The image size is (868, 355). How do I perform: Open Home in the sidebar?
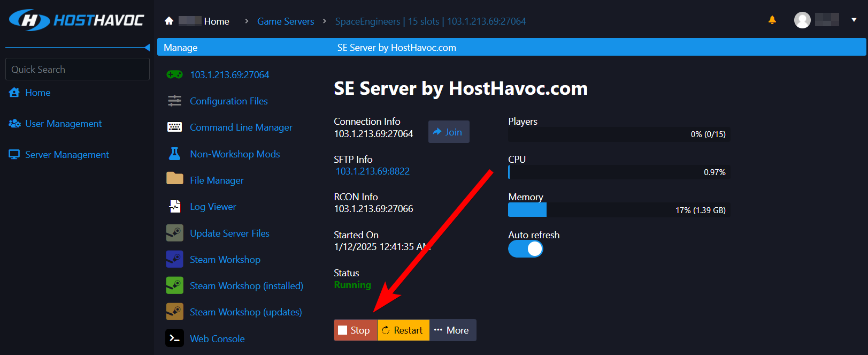click(x=38, y=93)
